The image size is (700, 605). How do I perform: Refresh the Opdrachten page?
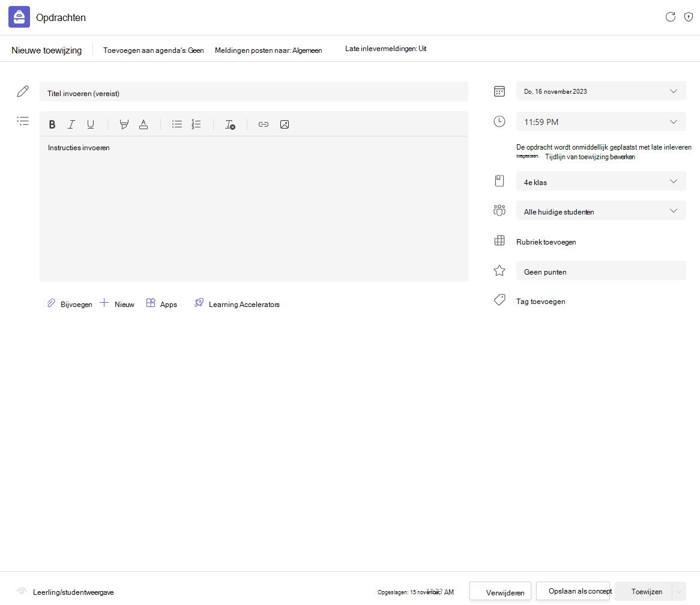(670, 17)
